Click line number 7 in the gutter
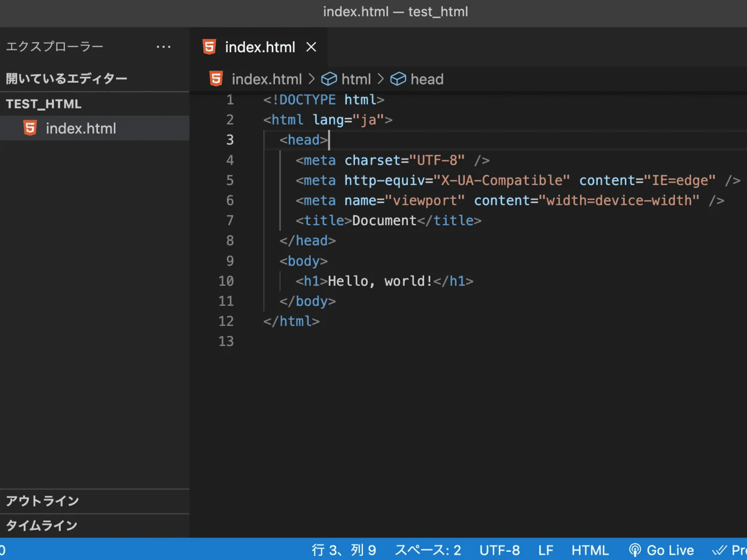The width and height of the screenshot is (747, 560). [x=230, y=220]
